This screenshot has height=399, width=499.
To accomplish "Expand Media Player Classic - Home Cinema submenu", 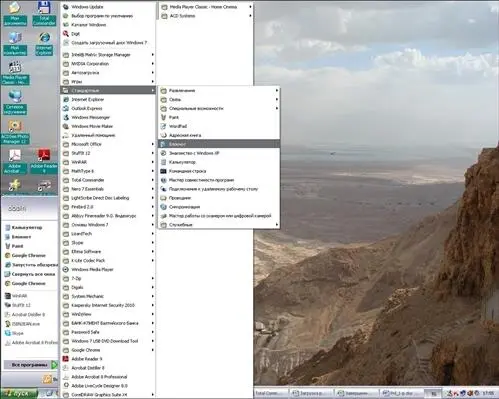I will coord(206,7).
